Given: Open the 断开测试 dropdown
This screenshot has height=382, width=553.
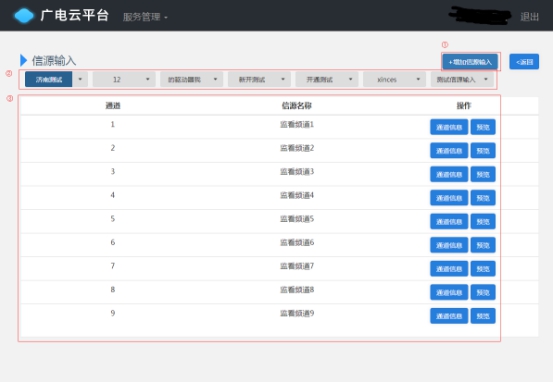Looking at the screenshot, I should [259, 79].
